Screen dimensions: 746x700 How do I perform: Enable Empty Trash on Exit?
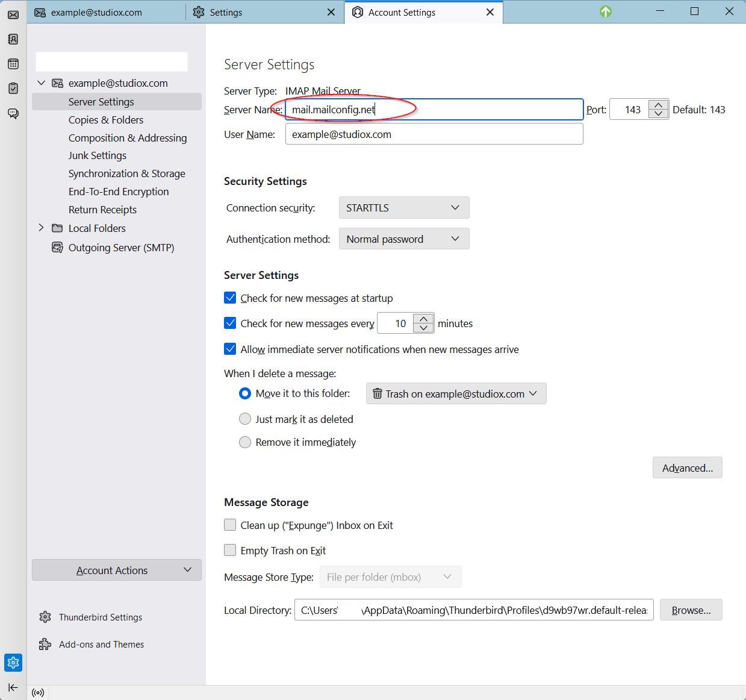(x=230, y=550)
